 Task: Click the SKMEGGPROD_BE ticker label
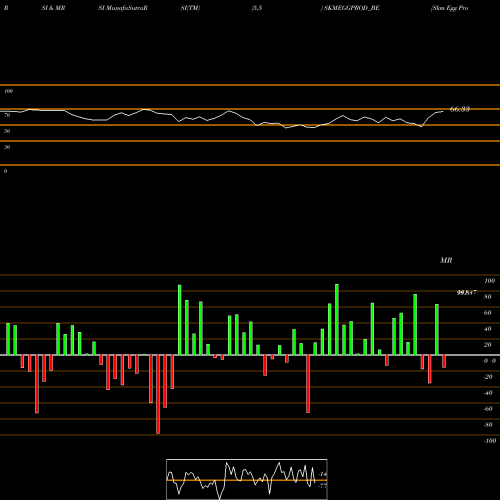pos(352,8)
